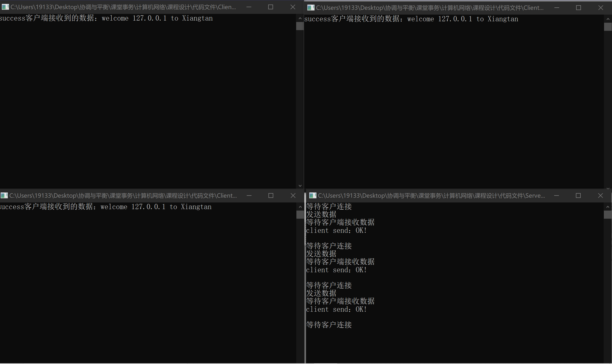Screen dimensions: 612x364
Task: Click the bottom-left window's scrollbar track
Action: pyautogui.click(x=300, y=282)
